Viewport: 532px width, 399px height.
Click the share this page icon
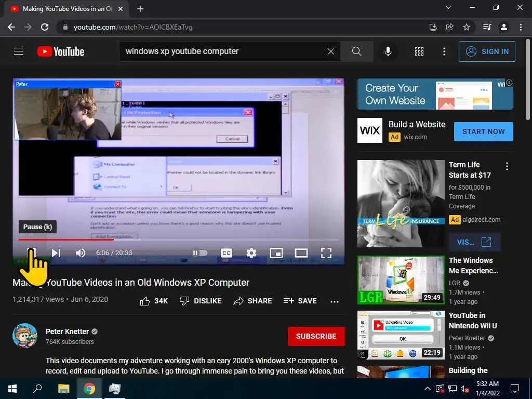[450, 27]
